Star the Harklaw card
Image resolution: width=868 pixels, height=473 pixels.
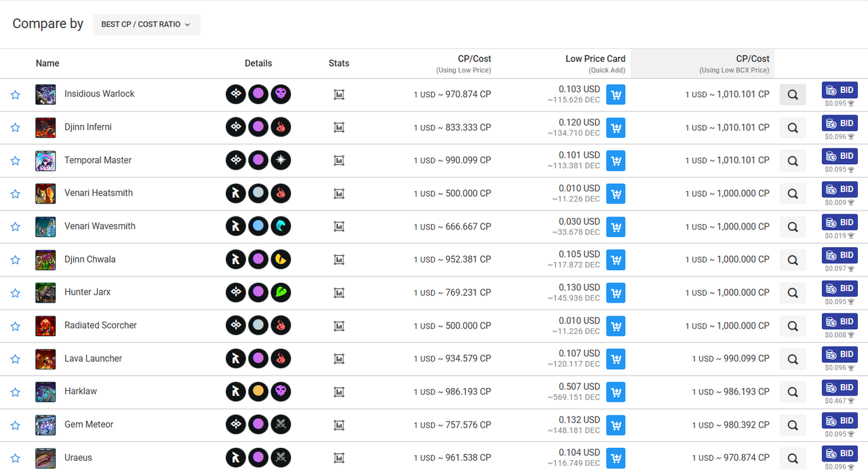click(16, 392)
